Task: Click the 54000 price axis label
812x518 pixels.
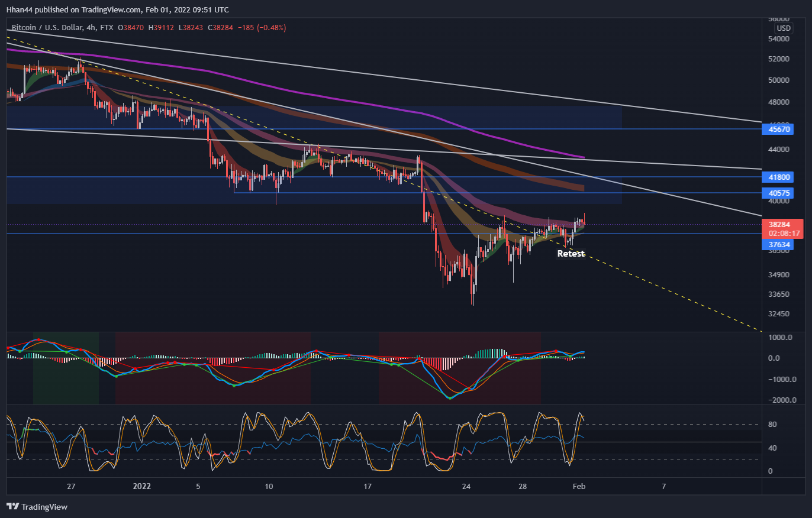Action: tap(779, 38)
